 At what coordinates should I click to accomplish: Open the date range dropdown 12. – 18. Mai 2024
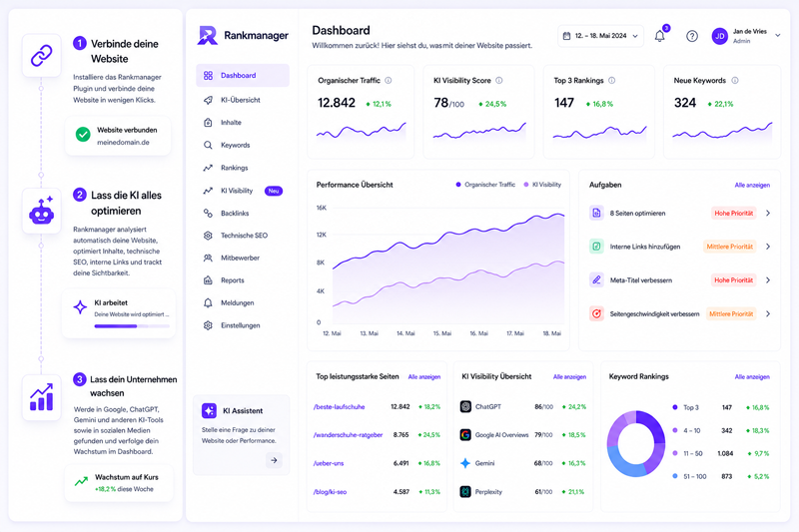pyautogui.click(x=600, y=36)
